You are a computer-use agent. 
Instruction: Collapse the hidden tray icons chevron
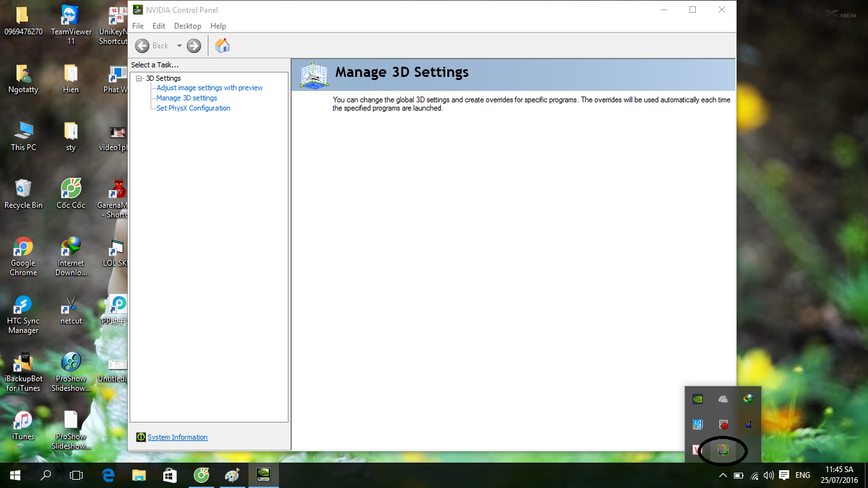pyautogui.click(x=722, y=475)
